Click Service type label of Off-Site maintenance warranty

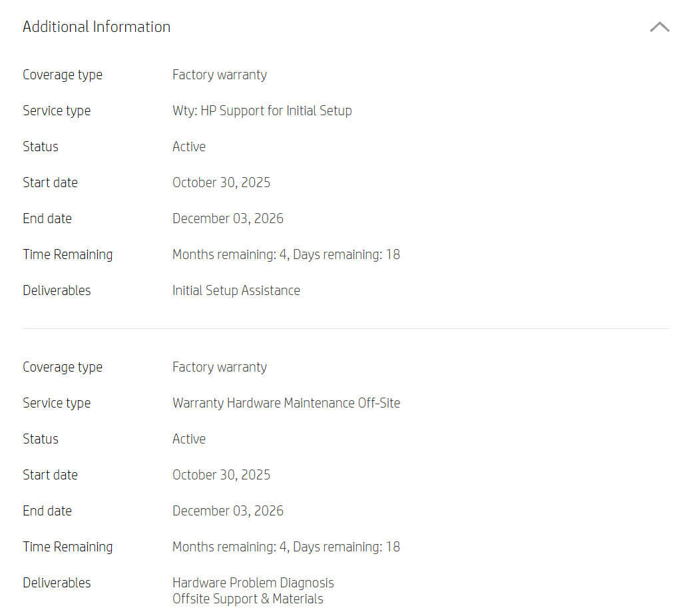[57, 403]
